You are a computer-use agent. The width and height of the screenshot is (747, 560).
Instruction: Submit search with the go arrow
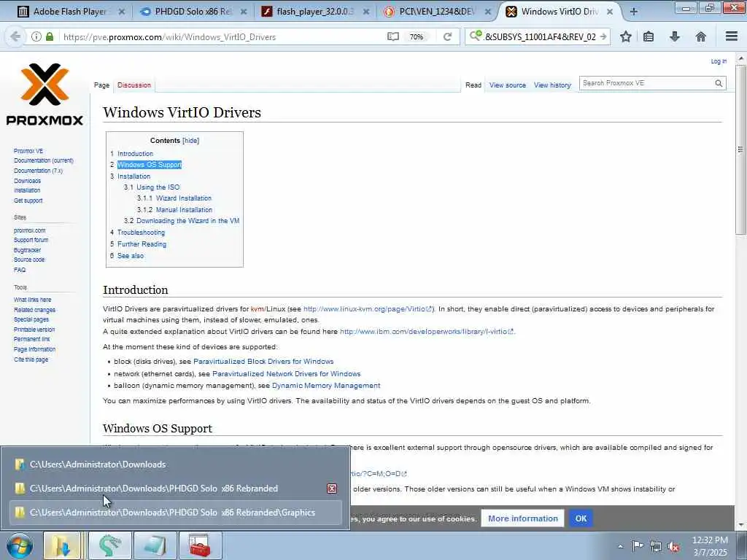pyautogui.click(x=603, y=36)
